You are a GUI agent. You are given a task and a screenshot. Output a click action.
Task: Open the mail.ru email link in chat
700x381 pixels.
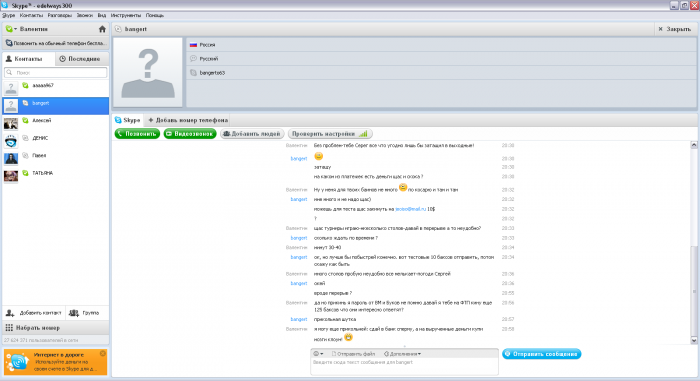tap(410, 209)
